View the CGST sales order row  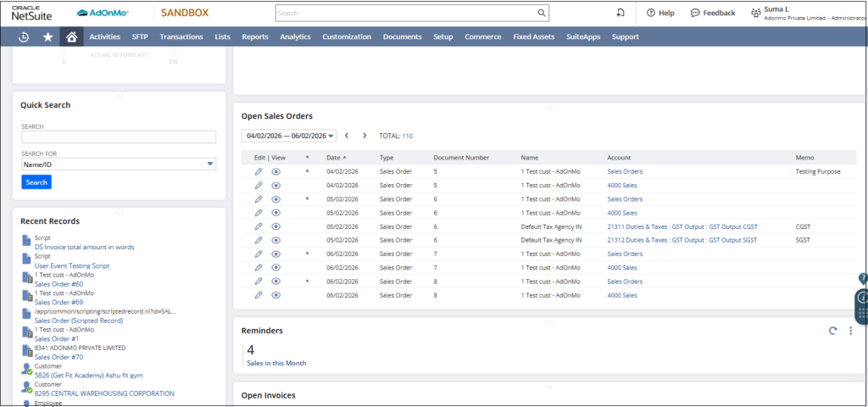click(x=276, y=226)
